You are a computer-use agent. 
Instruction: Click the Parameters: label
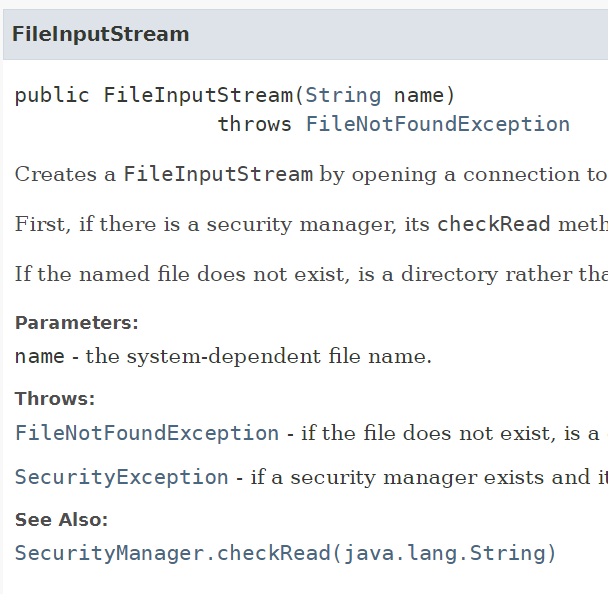77,323
